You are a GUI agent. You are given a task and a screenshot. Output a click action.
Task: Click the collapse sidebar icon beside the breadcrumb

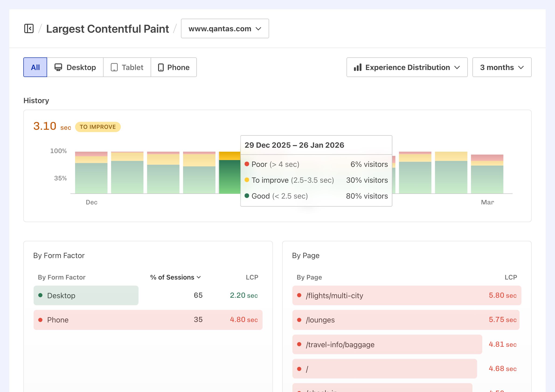(x=29, y=28)
